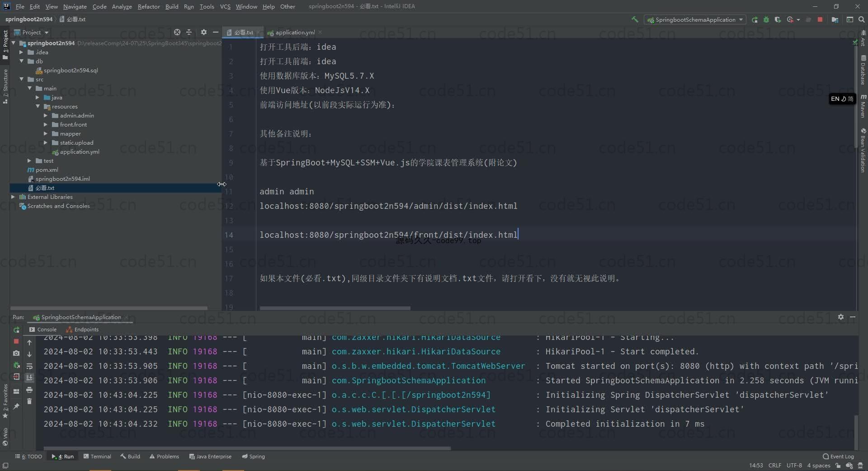The height and width of the screenshot is (471, 868).
Task: Toggle scroll to end in the console
Action: pos(29,377)
